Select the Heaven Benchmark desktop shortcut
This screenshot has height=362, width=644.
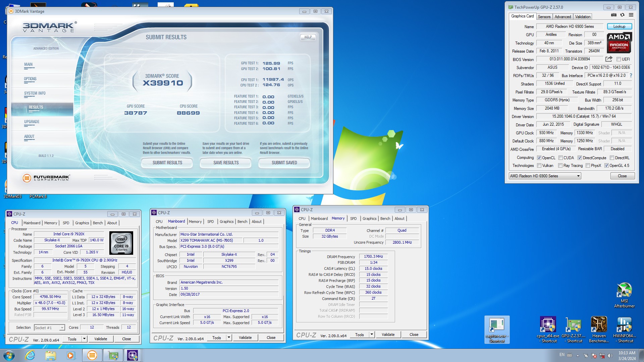click(599, 330)
